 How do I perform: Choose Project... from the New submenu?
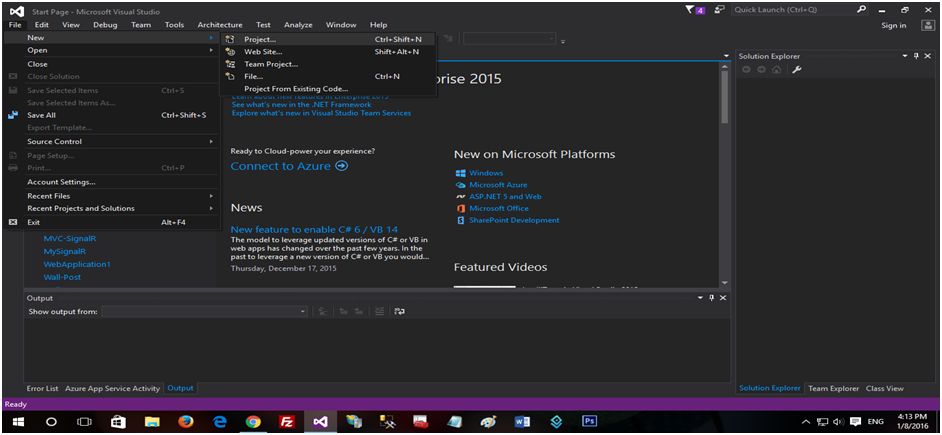coord(327,39)
